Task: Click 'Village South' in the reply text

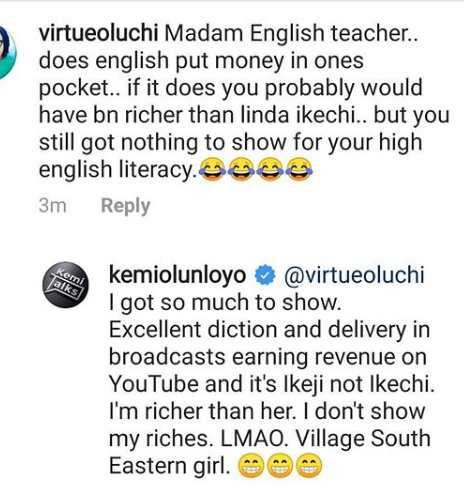Action: coord(363,438)
